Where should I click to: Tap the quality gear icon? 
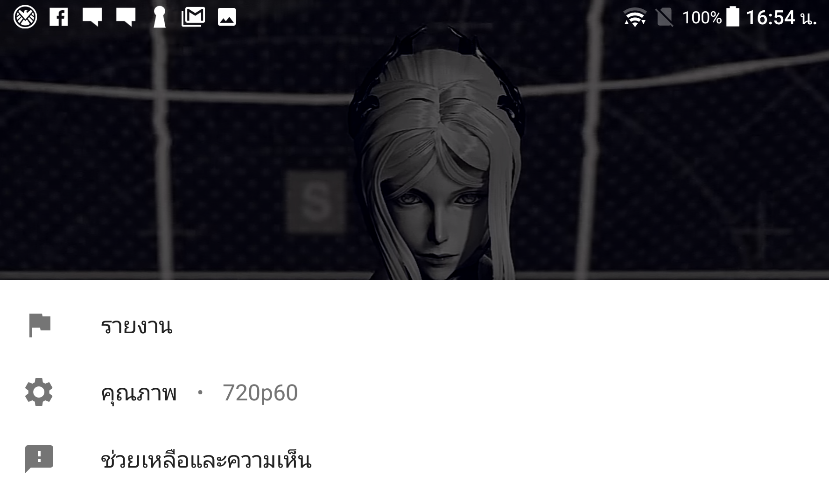click(x=39, y=392)
